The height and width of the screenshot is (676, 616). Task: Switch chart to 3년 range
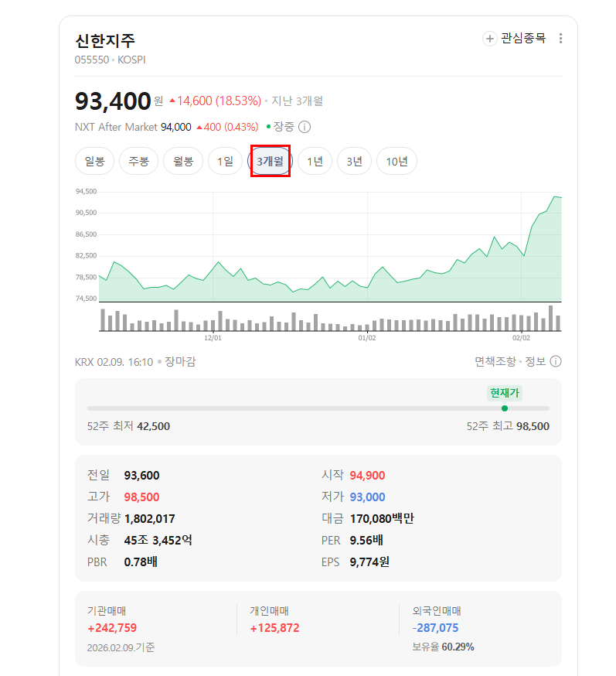coord(354,161)
